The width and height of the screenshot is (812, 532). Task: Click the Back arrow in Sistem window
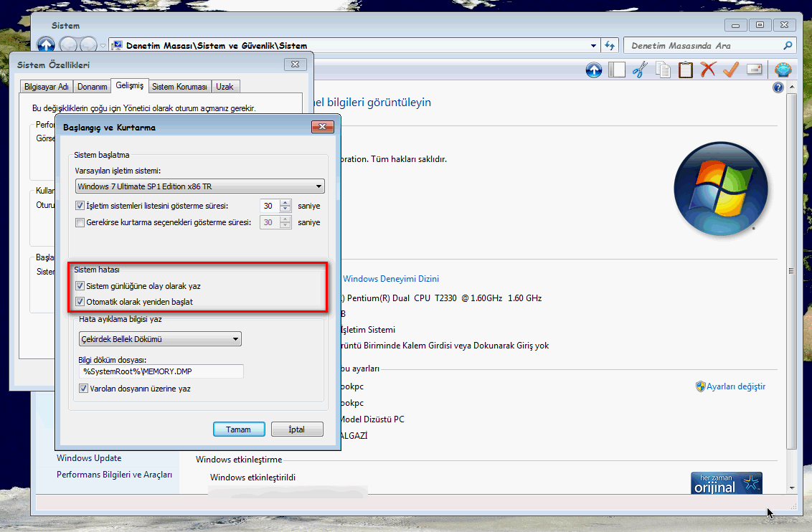68,45
